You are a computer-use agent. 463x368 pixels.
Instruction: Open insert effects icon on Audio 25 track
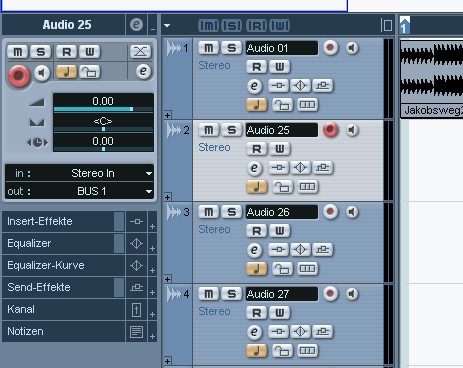pos(278,168)
